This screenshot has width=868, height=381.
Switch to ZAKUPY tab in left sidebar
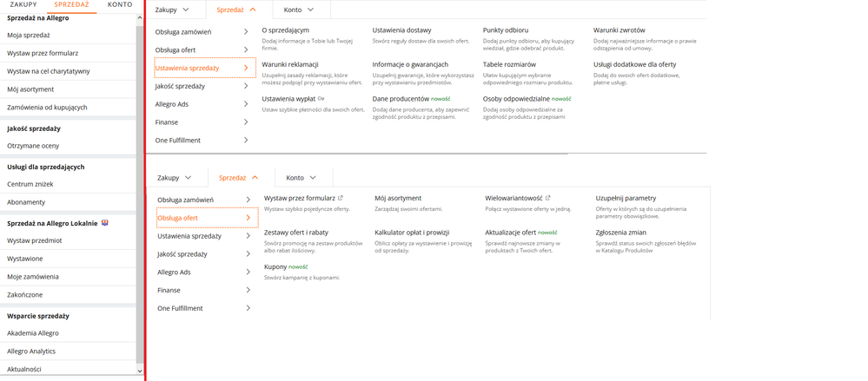click(x=23, y=4)
